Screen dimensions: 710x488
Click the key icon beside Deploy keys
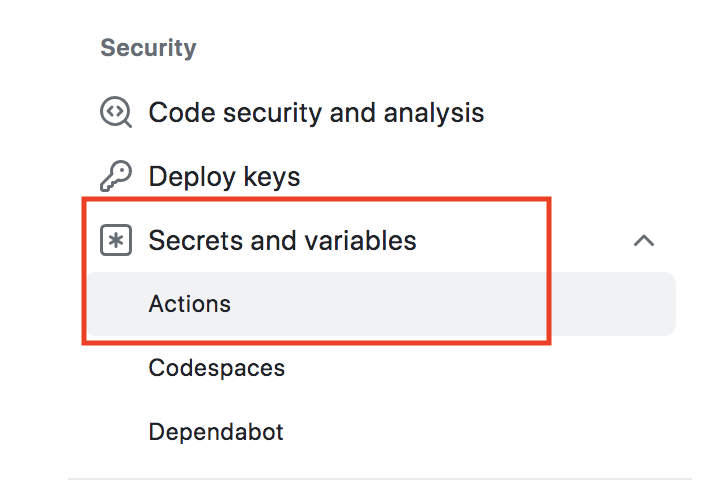coord(116,176)
